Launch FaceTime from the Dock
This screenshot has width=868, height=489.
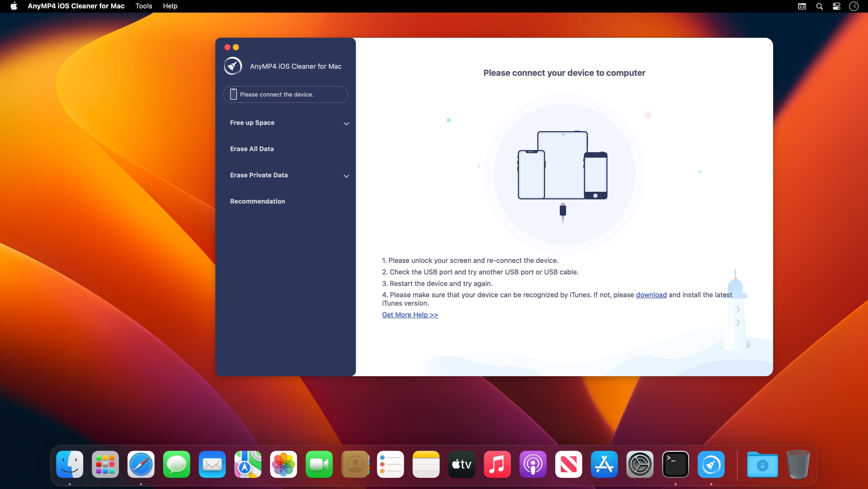(319, 464)
